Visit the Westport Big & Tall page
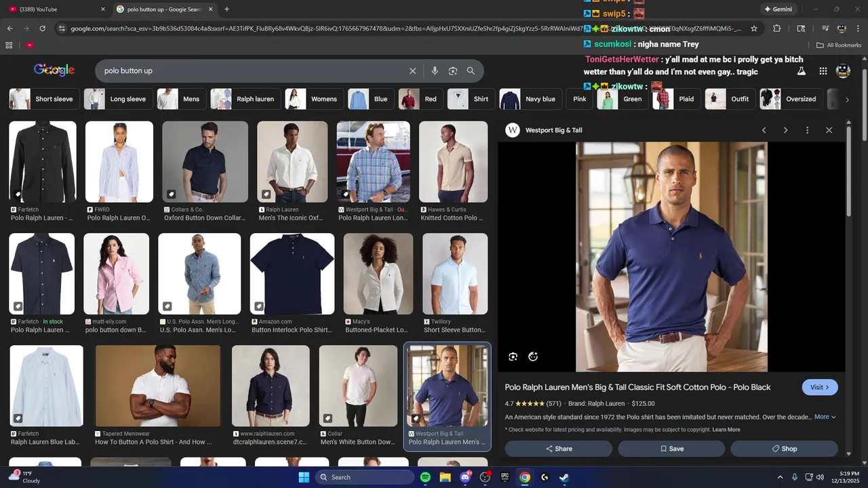Image resolution: width=868 pixels, height=488 pixels. 820,387
